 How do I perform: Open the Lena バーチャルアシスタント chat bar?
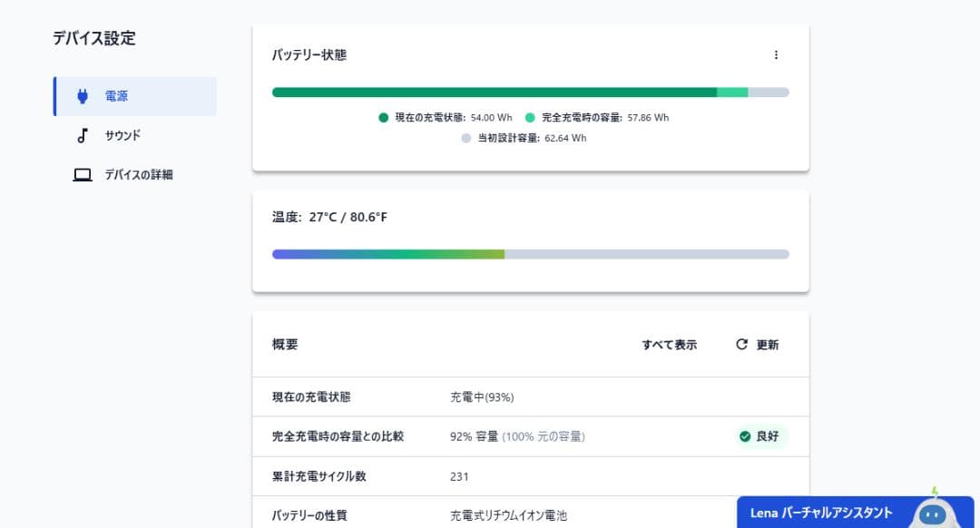click(x=821, y=513)
